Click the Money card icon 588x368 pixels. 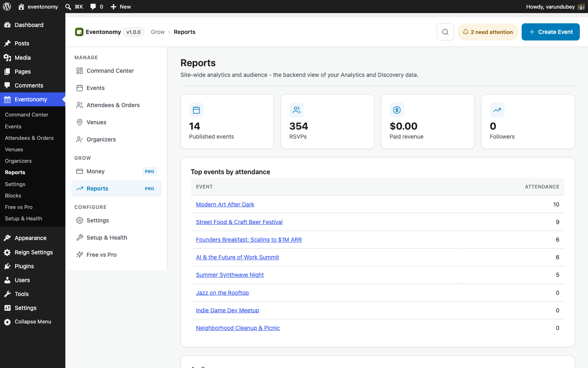tap(80, 171)
